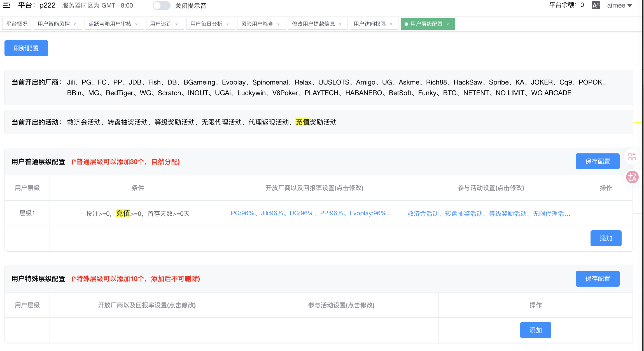Image resolution: width=644 pixels, height=351 pixels.
Task: Click the page vertical scrollbar
Action: [x=643, y=175]
